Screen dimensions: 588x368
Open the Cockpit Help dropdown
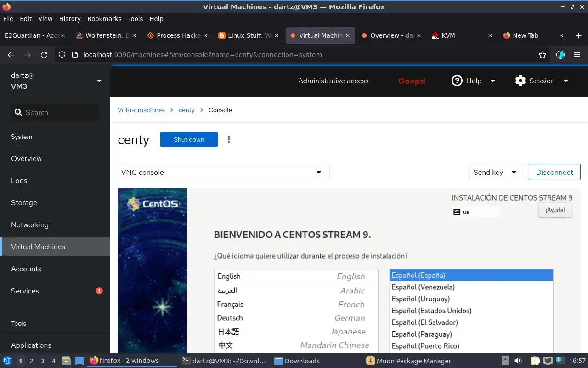474,80
